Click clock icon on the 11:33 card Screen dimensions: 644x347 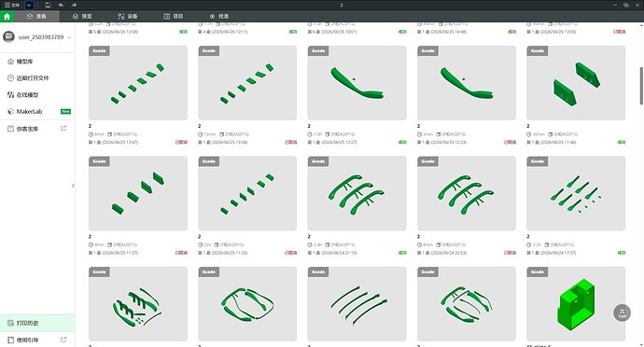tap(201, 244)
